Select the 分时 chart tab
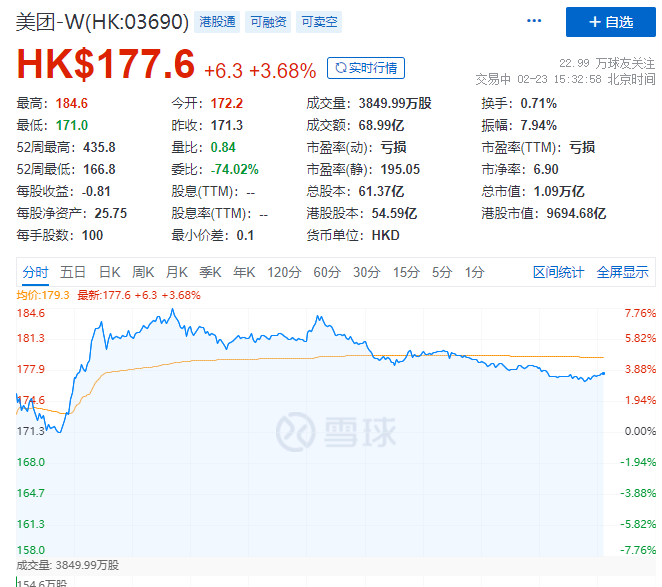This screenshot has height=587, width=662. coord(35,272)
